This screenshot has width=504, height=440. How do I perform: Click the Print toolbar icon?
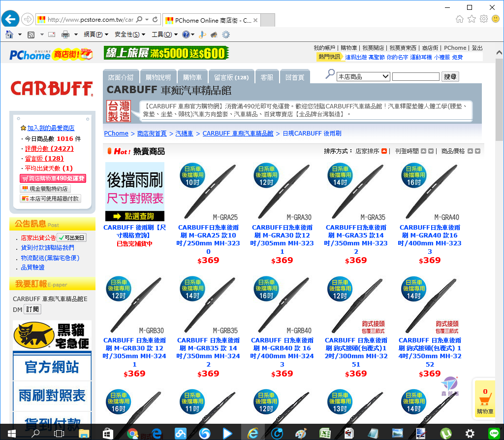65,34
